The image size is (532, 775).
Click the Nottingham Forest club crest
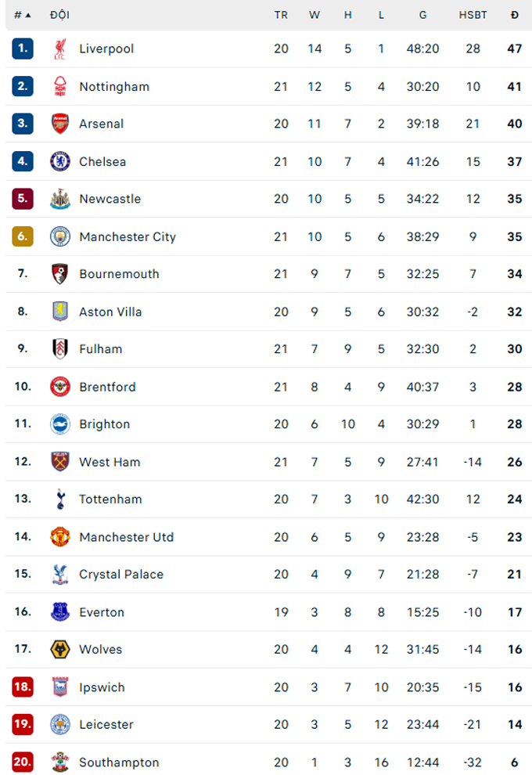59,86
